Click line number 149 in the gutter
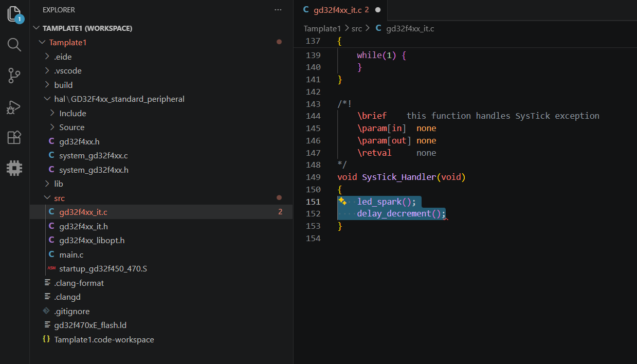Screen dimensions: 637x364 [x=313, y=177]
